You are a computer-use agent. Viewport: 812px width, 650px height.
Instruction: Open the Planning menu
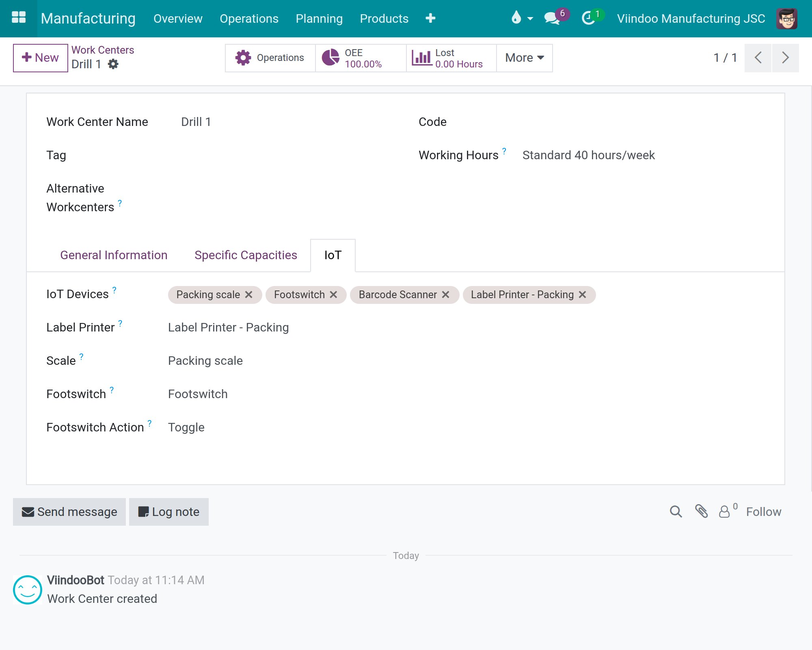319,19
